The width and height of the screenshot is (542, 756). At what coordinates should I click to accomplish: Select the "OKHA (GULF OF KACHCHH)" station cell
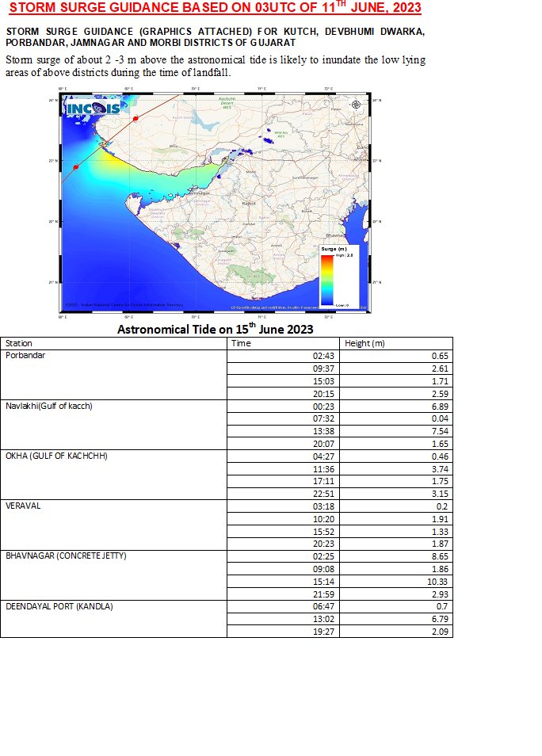[x=114, y=475]
